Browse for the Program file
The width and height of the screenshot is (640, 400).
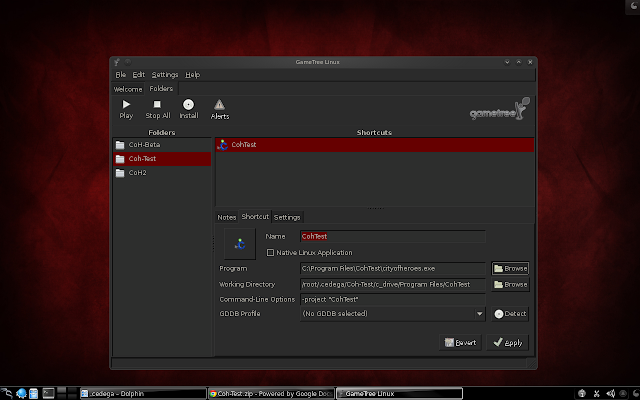510,269
